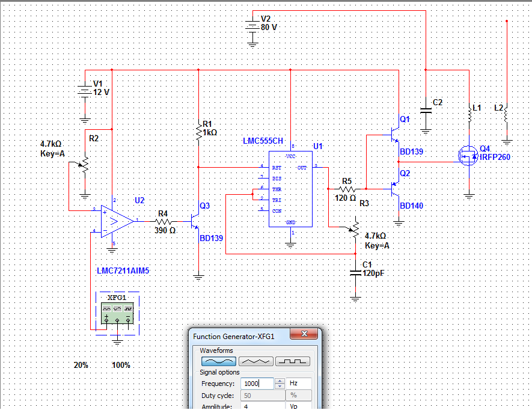This screenshot has height=413, width=532.
Task: Increase frequency with the up spinner arrow
Action: click(x=279, y=381)
